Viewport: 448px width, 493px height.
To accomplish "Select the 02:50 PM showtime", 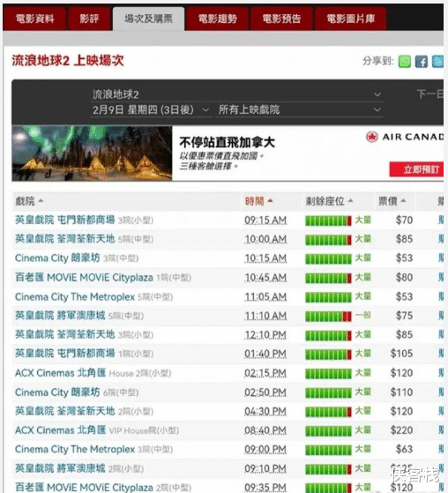I will 265,392.
